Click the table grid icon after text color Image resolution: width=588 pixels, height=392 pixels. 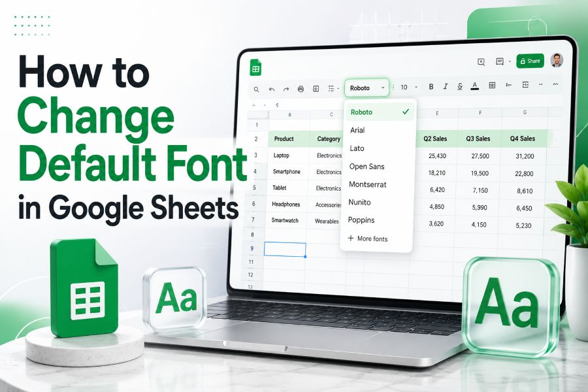click(492, 86)
